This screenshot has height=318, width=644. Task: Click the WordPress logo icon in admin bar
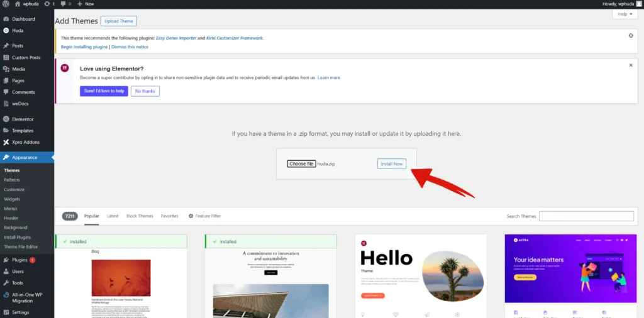coord(6,4)
